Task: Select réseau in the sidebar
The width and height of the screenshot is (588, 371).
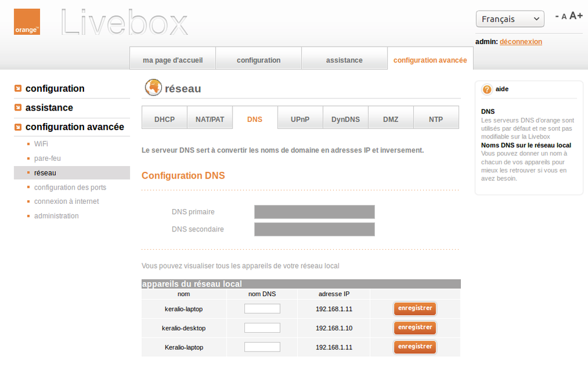Action: (x=72, y=173)
